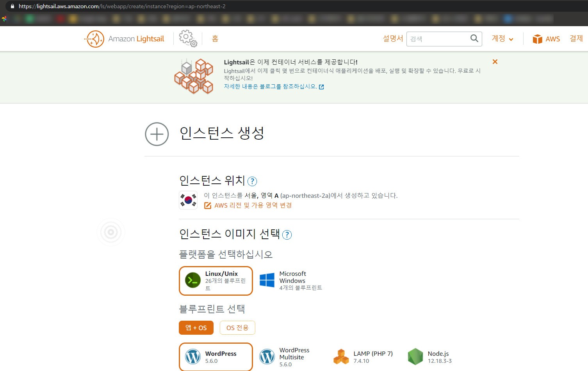Open the 자세한 내용은 블로그를 참조하십시오 link

pyautogui.click(x=274, y=87)
